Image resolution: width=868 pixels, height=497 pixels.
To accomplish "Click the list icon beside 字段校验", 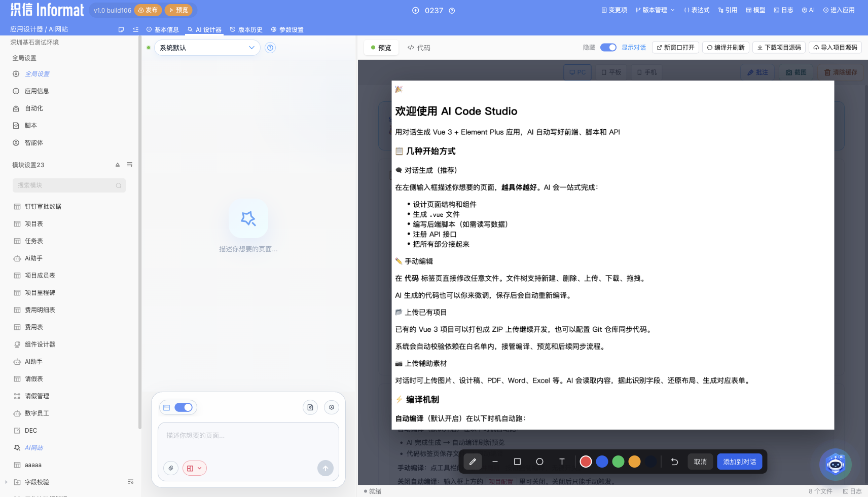I will click(131, 482).
